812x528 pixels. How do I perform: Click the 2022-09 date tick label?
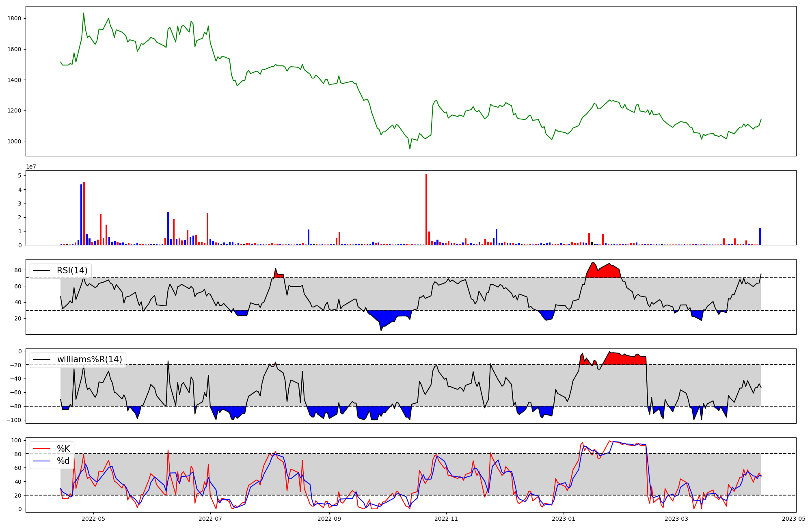click(329, 519)
